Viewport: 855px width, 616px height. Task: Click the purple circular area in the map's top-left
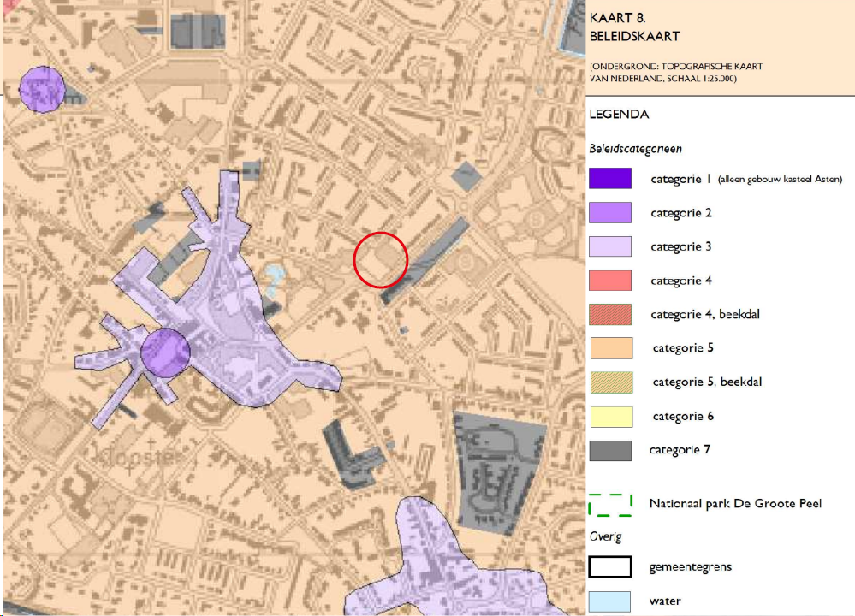tap(42, 88)
